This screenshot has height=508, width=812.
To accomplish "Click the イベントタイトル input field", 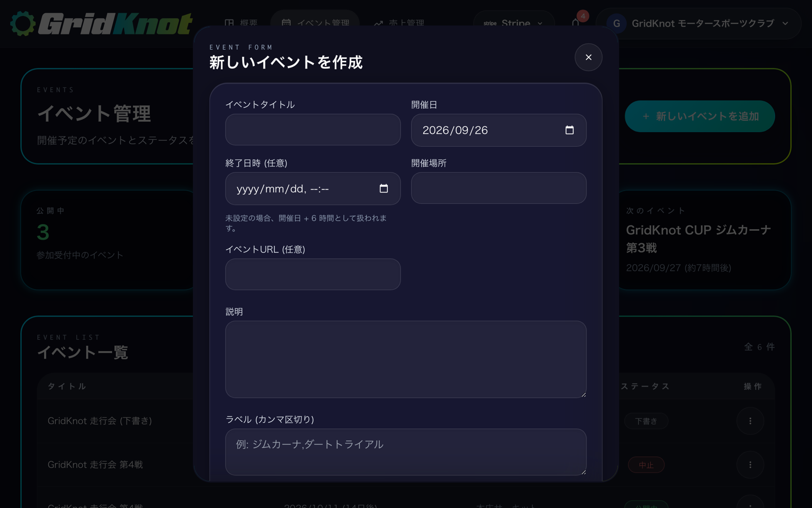I will pyautogui.click(x=313, y=130).
